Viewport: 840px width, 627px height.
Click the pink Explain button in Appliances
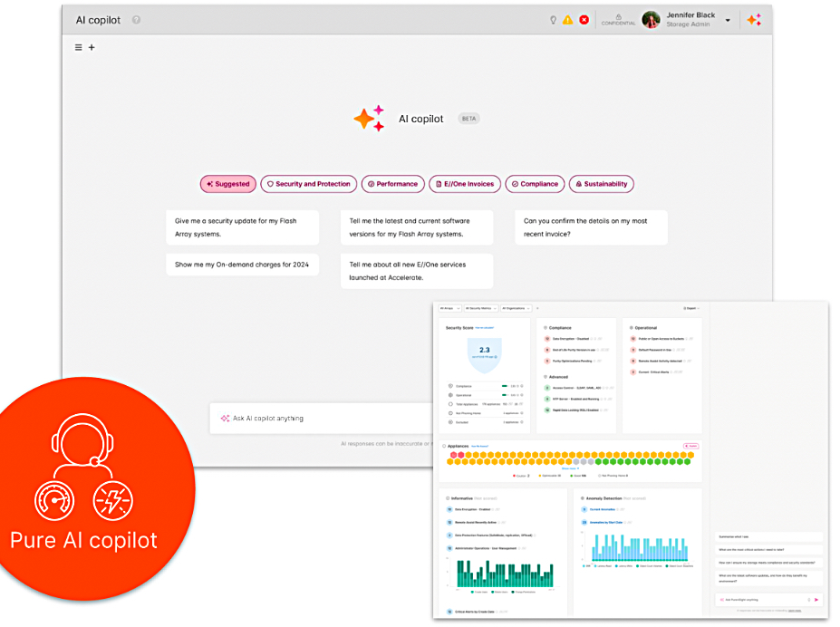point(691,446)
